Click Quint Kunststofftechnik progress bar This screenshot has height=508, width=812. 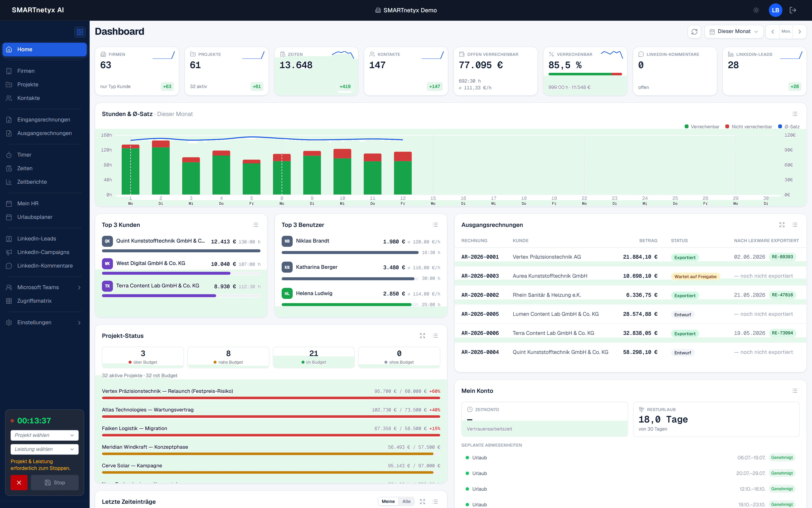point(181,251)
